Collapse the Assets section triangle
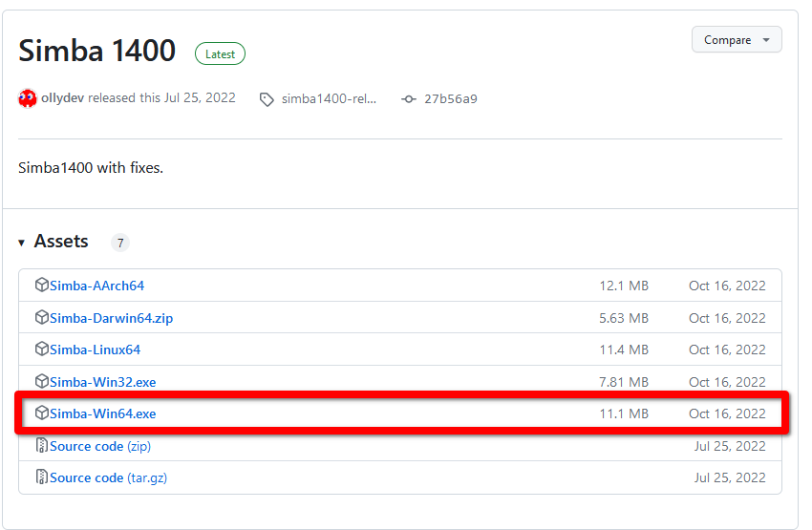 tap(21, 243)
